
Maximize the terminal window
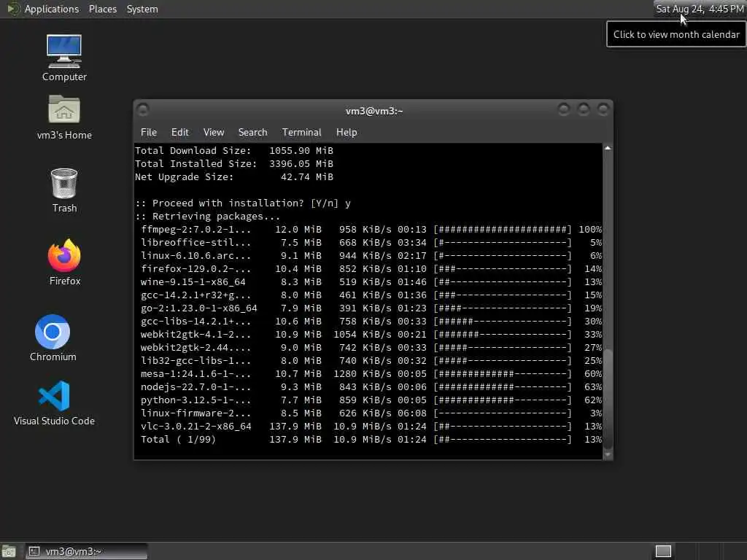583,109
